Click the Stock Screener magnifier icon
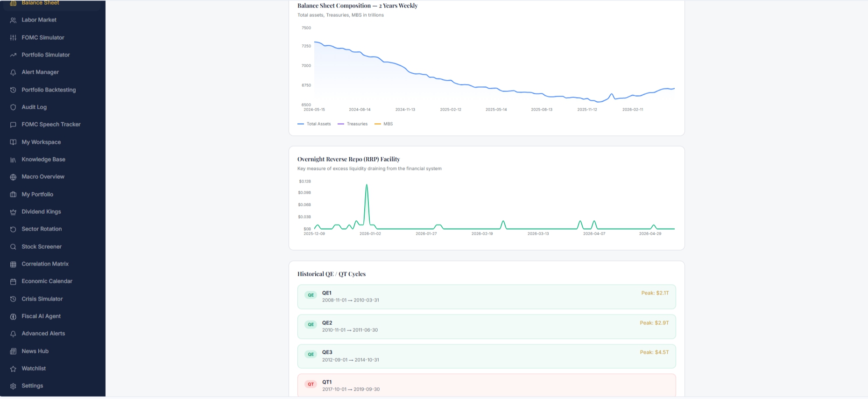The height and width of the screenshot is (399, 868). (13, 246)
